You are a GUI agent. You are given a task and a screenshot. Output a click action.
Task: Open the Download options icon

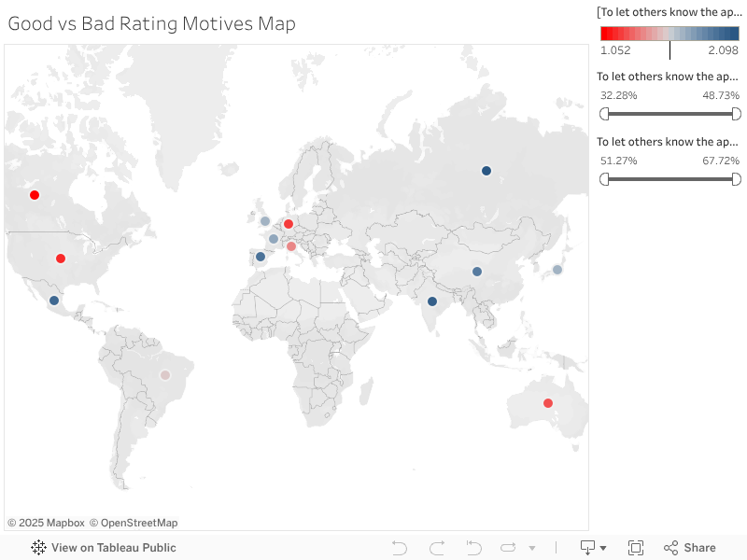(588, 548)
